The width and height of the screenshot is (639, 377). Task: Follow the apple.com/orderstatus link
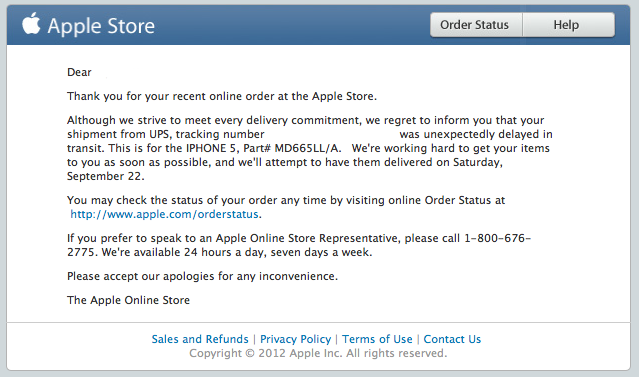164,214
